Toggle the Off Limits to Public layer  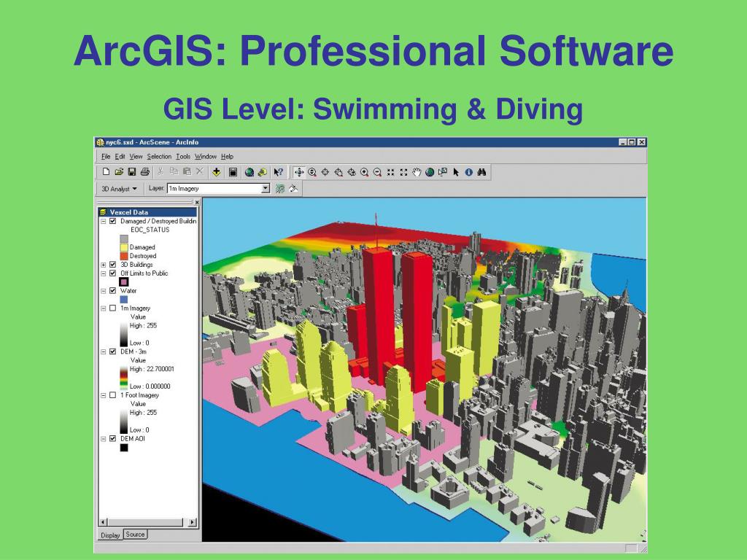(113, 273)
